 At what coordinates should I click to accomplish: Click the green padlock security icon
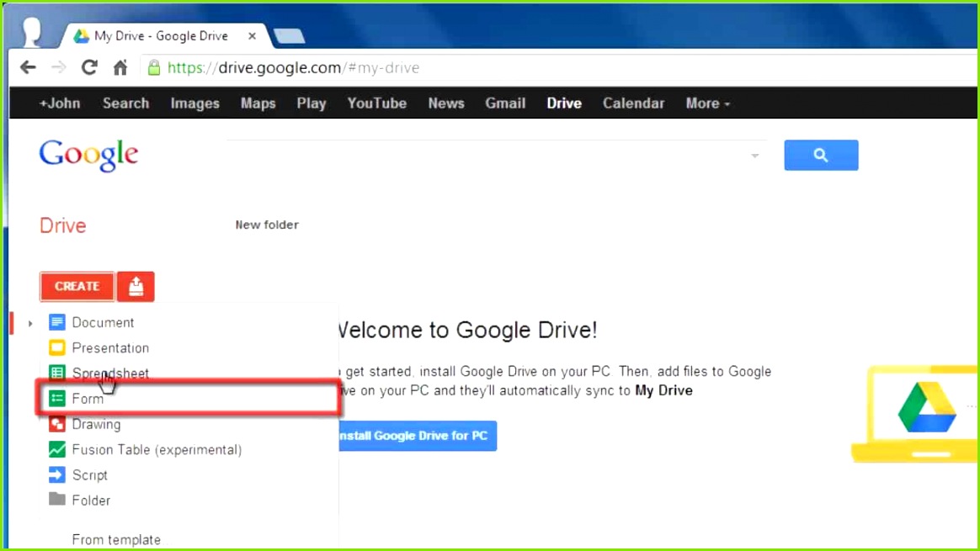[x=154, y=67]
